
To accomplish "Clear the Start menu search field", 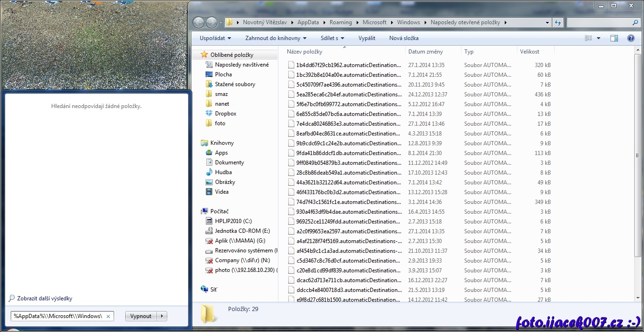I will (108, 317).
